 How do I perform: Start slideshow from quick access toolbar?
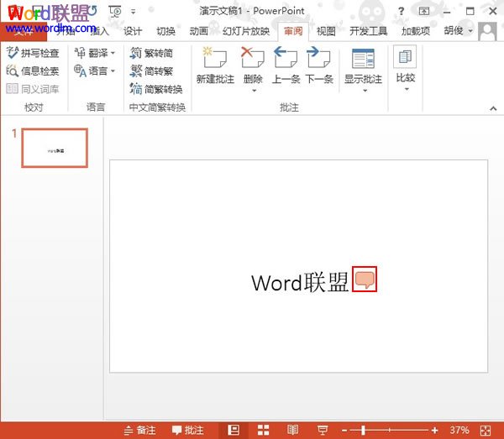pyautogui.click(x=115, y=12)
